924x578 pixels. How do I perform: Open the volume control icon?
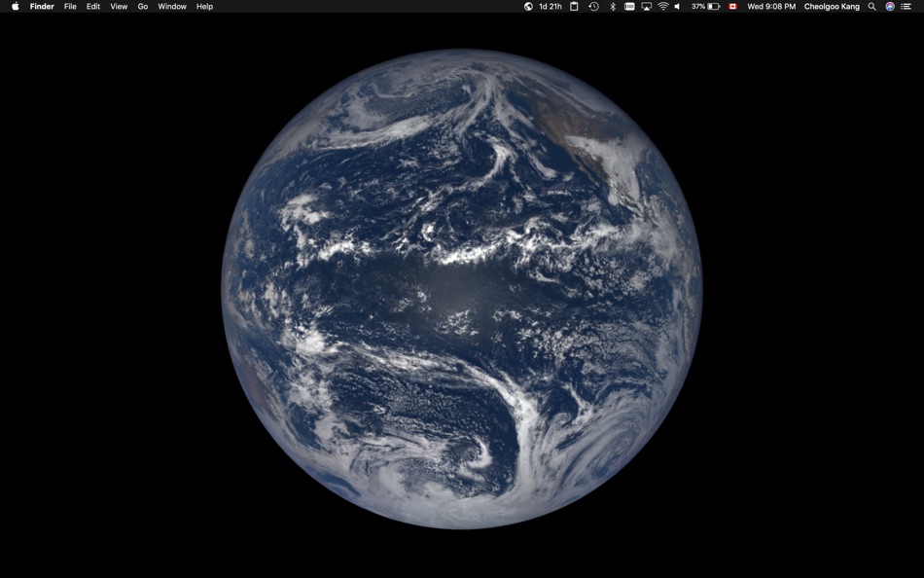pos(678,7)
